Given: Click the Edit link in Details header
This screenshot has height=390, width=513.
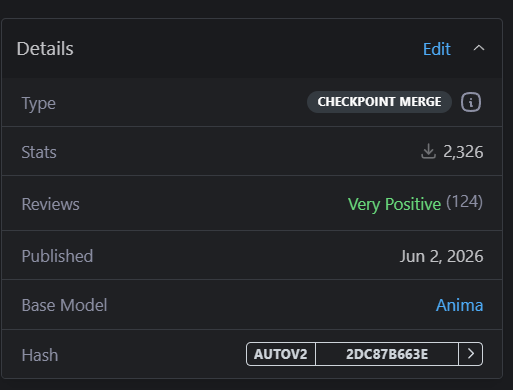Looking at the screenshot, I should [437, 49].
